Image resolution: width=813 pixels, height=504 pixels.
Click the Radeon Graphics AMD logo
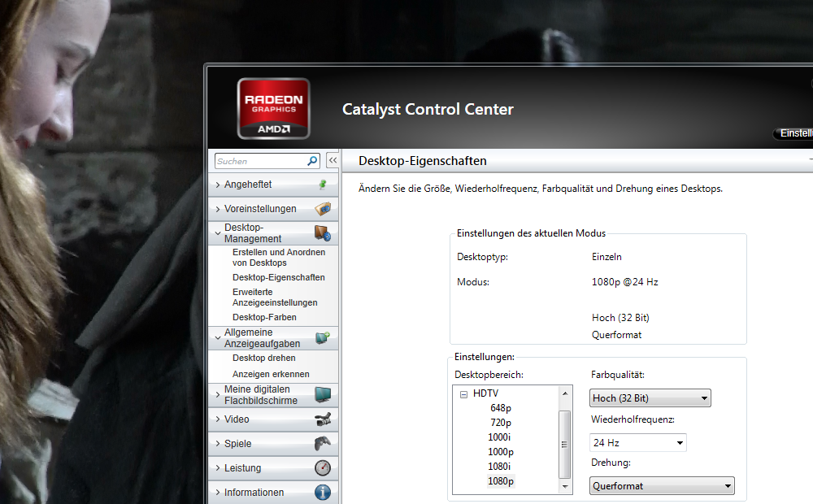273,108
